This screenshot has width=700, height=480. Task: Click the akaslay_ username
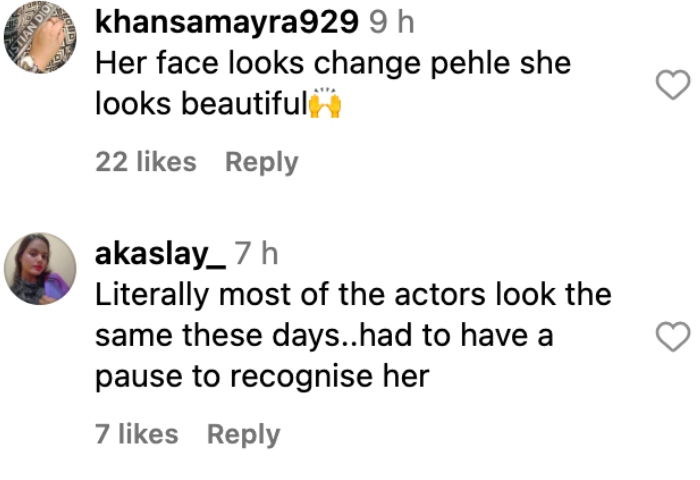(160, 254)
